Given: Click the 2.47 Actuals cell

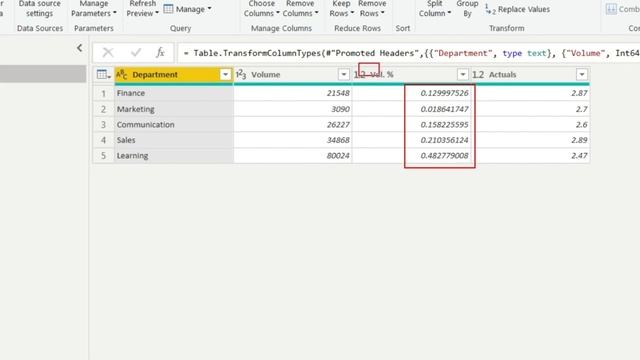Looking at the screenshot, I should [x=530, y=156].
